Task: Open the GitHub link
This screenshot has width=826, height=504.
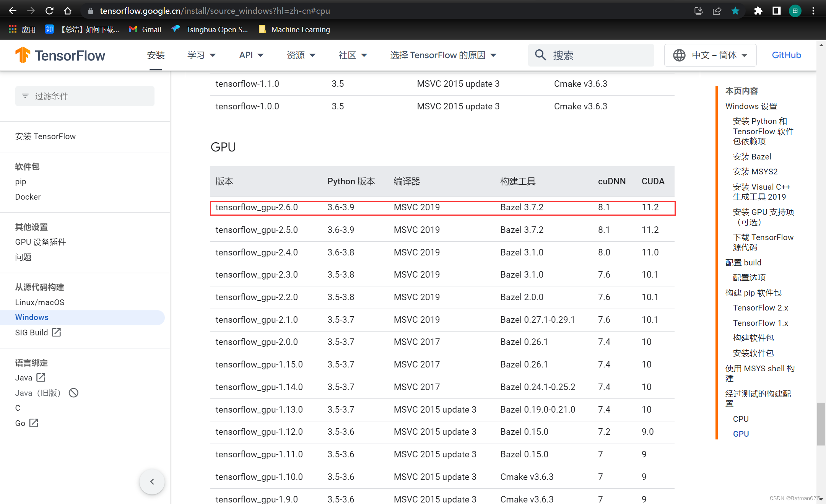Action: pos(786,55)
